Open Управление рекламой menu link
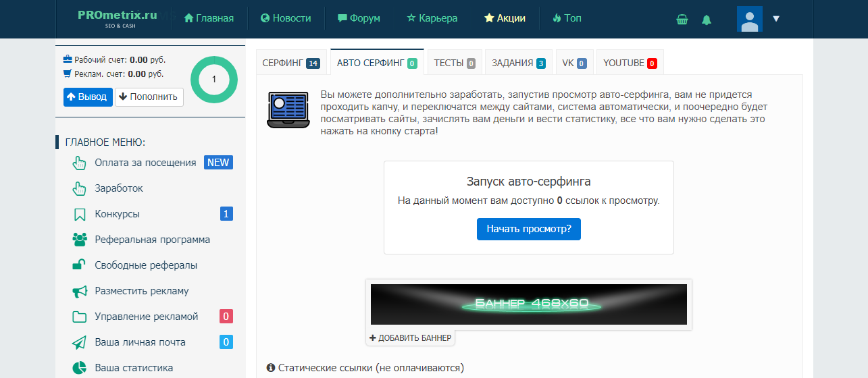This screenshot has height=378, width=868. (x=147, y=317)
